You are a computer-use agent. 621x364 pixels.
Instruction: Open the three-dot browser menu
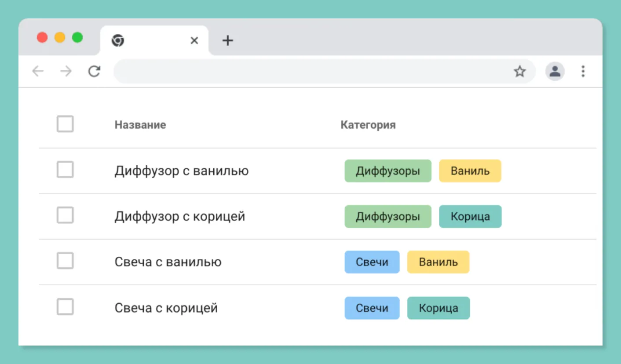point(583,71)
